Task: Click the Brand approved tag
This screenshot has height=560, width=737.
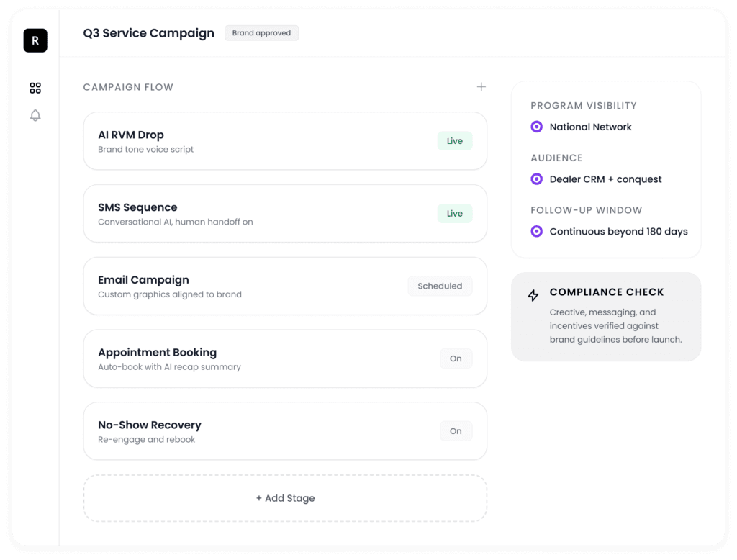Action: click(x=261, y=33)
